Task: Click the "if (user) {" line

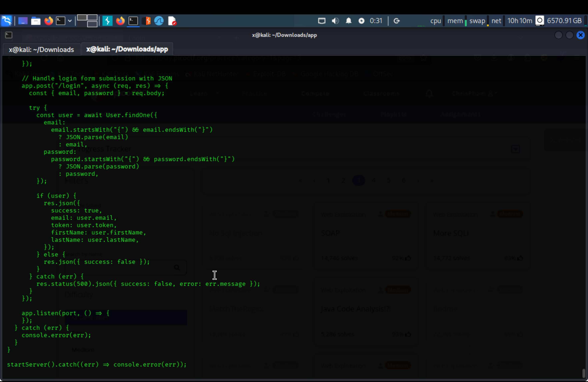Action: (x=56, y=196)
